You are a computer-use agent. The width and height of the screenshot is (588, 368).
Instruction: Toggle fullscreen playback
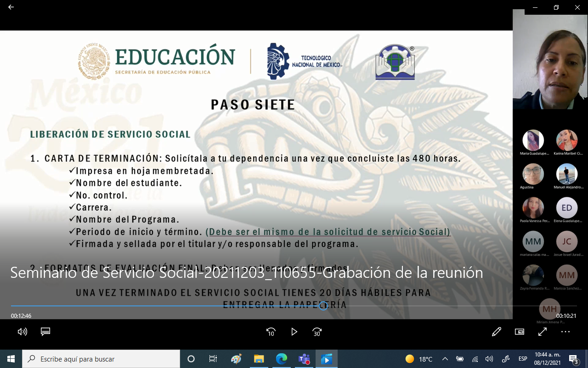coord(543,332)
